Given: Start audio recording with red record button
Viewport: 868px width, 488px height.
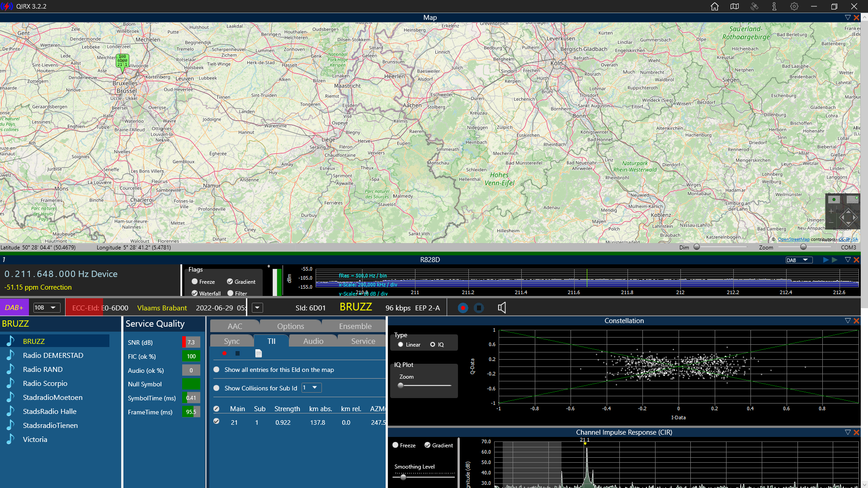Looking at the screenshot, I should pyautogui.click(x=462, y=308).
